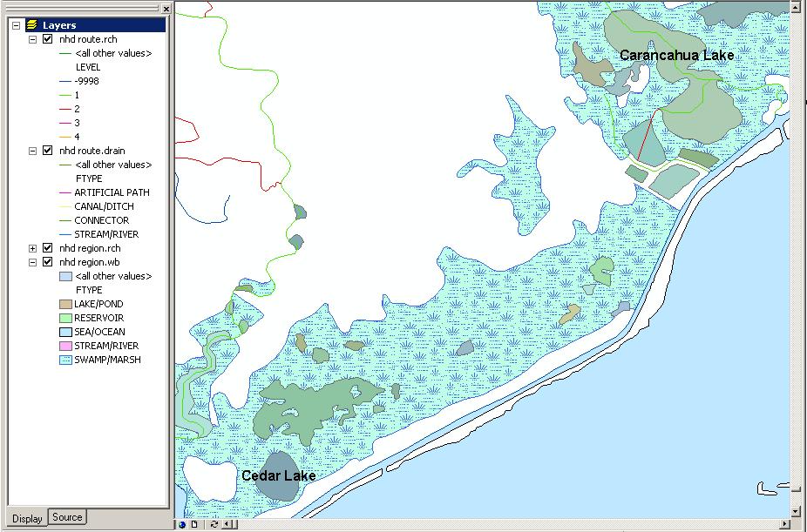Image resolution: width=807 pixels, height=532 pixels.
Task: Click CONNECTOR line symbol
Action: click(65, 220)
